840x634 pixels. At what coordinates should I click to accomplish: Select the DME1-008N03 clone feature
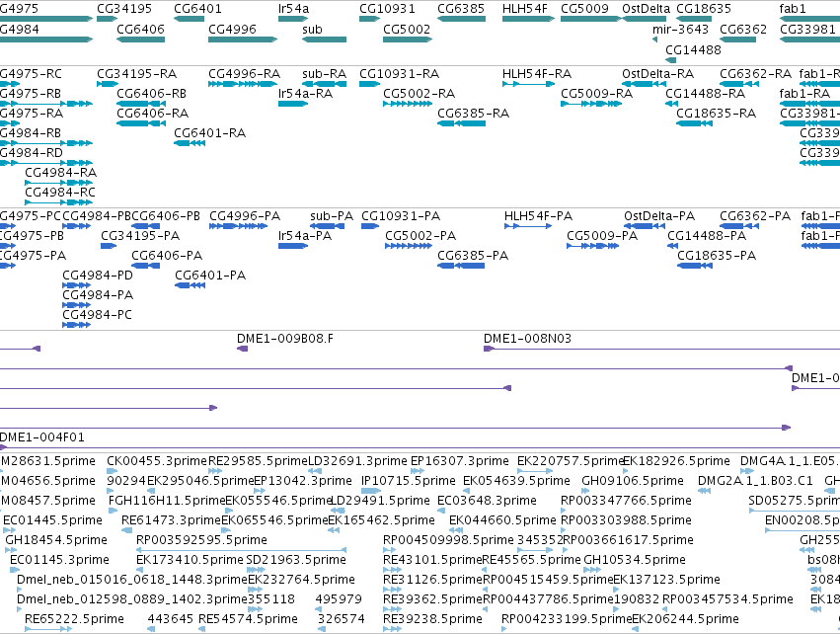pos(661,349)
